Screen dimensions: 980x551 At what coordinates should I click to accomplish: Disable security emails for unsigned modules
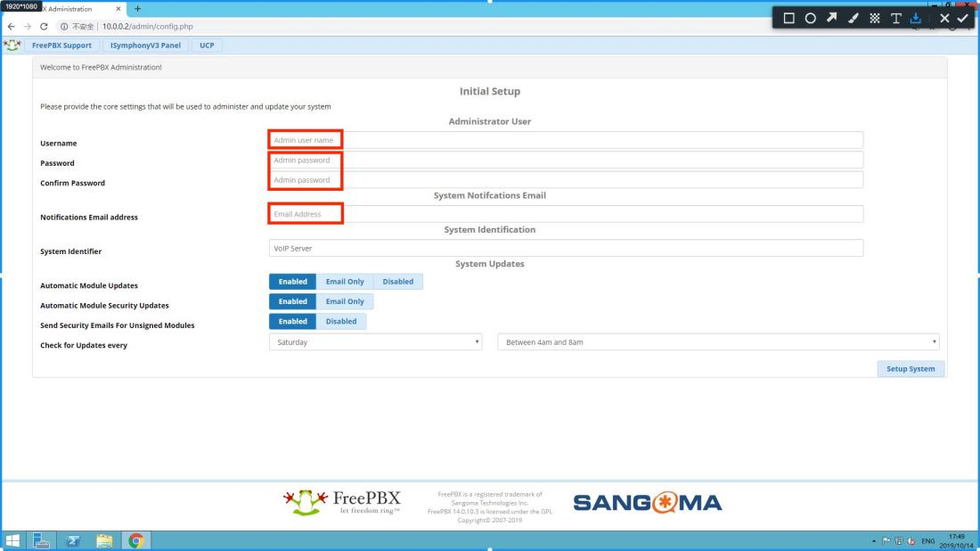click(x=340, y=322)
